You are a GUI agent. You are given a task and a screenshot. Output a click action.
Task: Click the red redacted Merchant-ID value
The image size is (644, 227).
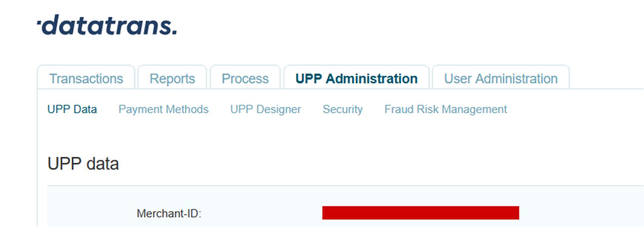coord(420,213)
